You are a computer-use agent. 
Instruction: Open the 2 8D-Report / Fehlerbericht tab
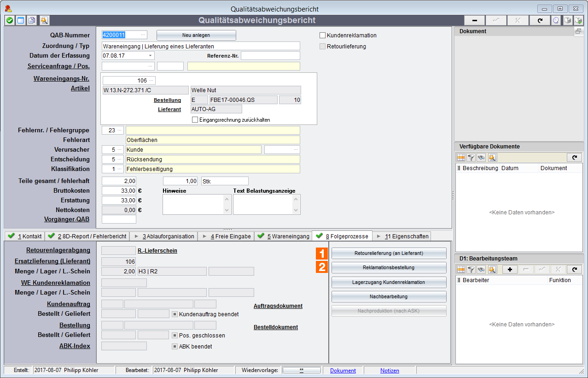(x=87, y=236)
